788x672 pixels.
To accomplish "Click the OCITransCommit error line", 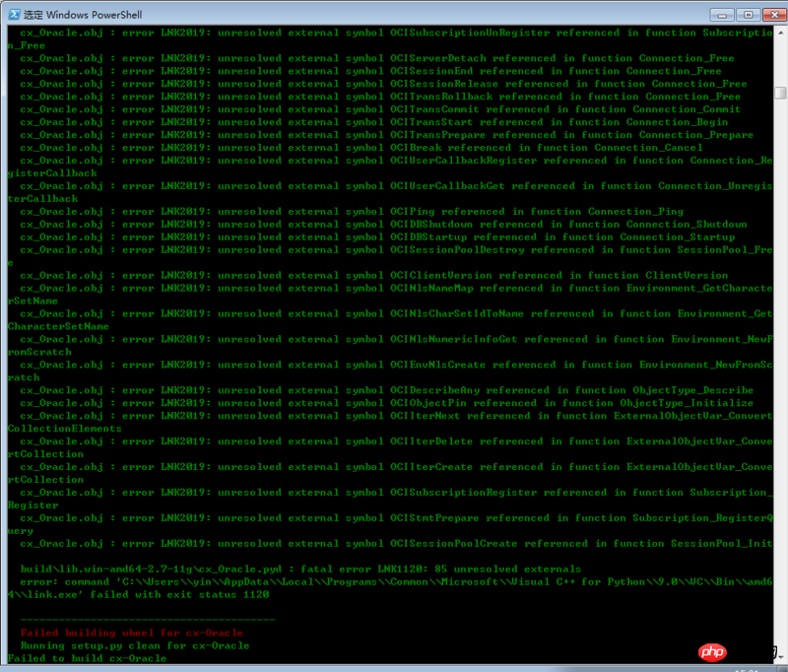I will [380, 109].
